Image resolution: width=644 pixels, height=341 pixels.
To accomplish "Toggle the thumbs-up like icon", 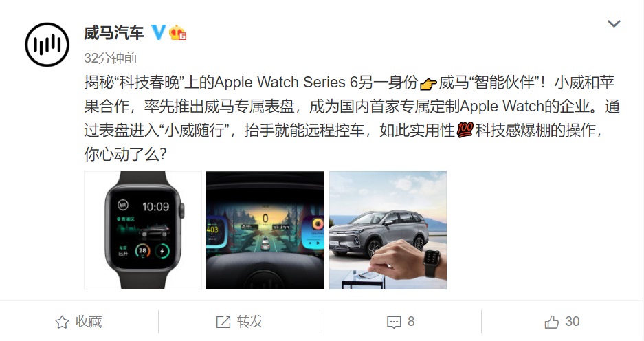I will [552, 322].
